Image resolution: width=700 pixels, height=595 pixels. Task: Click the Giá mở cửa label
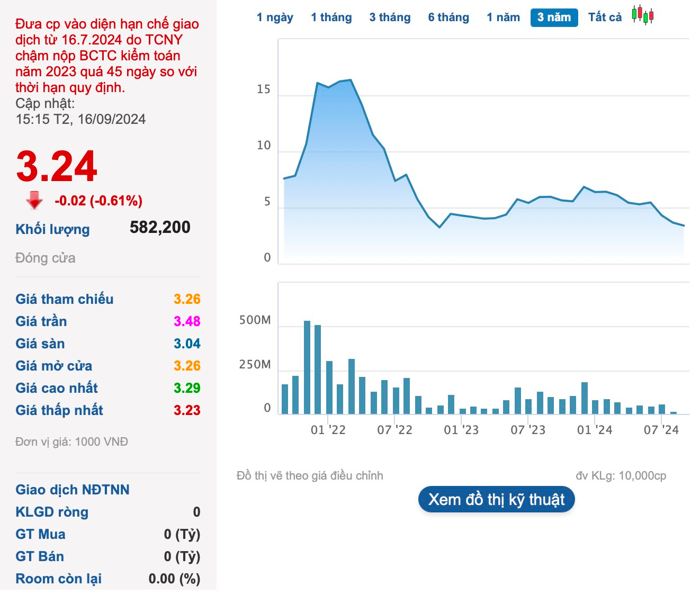coord(54,366)
